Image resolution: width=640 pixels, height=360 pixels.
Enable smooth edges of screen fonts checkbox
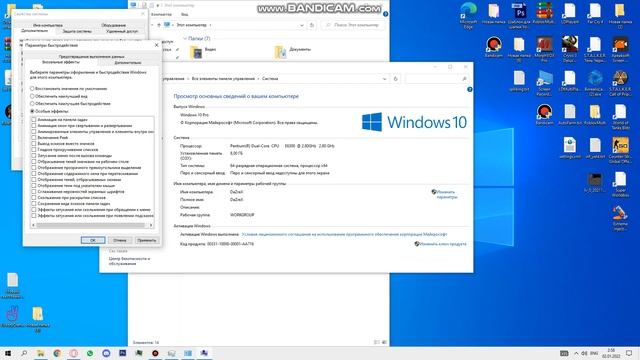(x=33, y=191)
